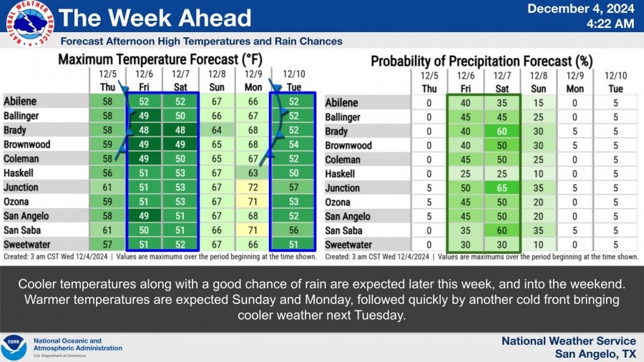Click the NOAA emblem logo

(14, 347)
